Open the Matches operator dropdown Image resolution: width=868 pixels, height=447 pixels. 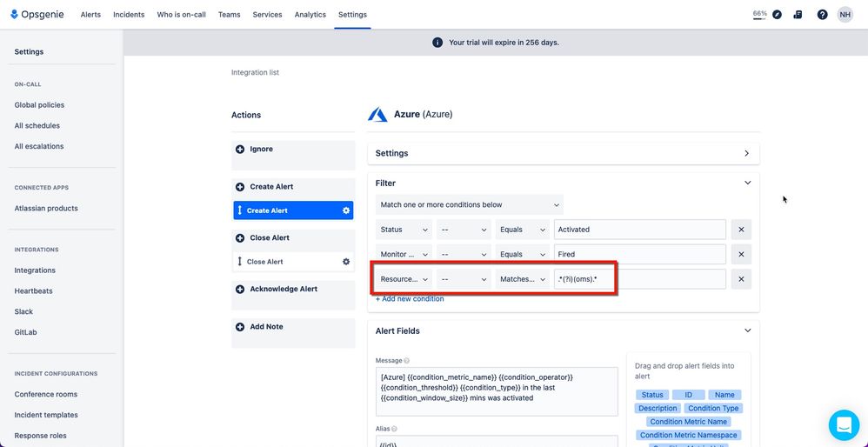pos(522,279)
